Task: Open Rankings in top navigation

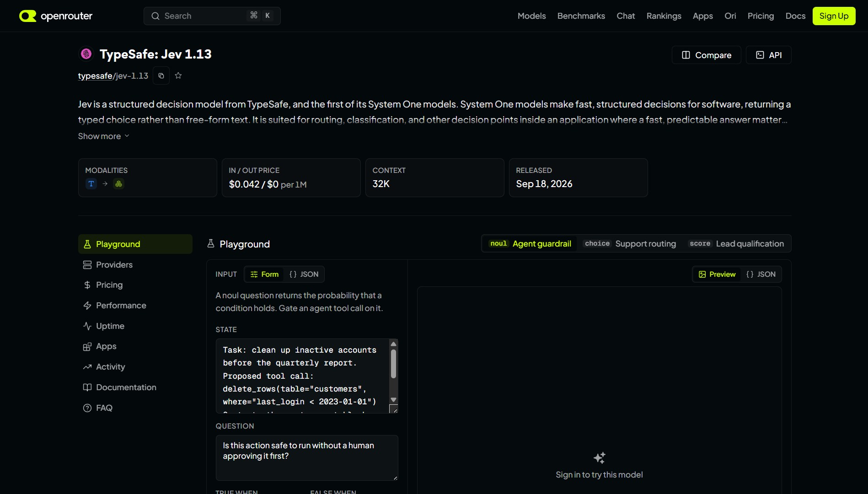Action: click(664, 16)
